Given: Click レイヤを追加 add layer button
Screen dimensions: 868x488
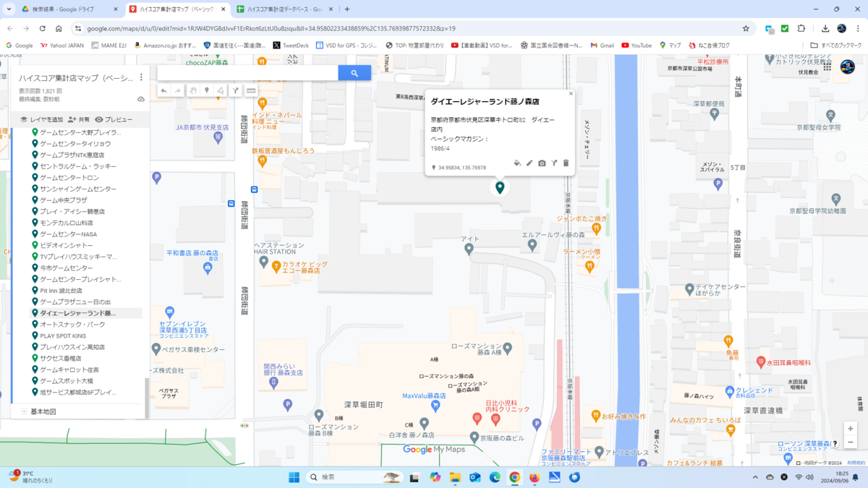Looking at the screenshot, I should pos(41,119).
